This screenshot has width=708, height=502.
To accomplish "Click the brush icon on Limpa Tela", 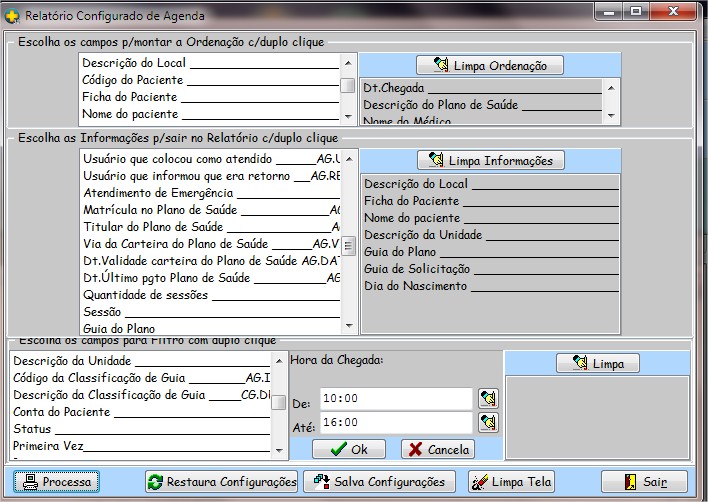I will (x=479, y=482).
